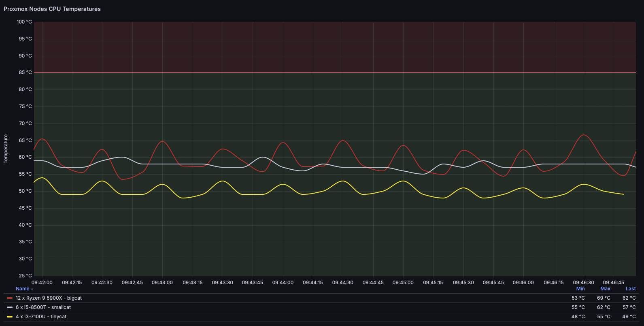Viewport: 644px width, 326px height.
Task: Click the 09:45:00 time axis label
Action: [403, 283]
